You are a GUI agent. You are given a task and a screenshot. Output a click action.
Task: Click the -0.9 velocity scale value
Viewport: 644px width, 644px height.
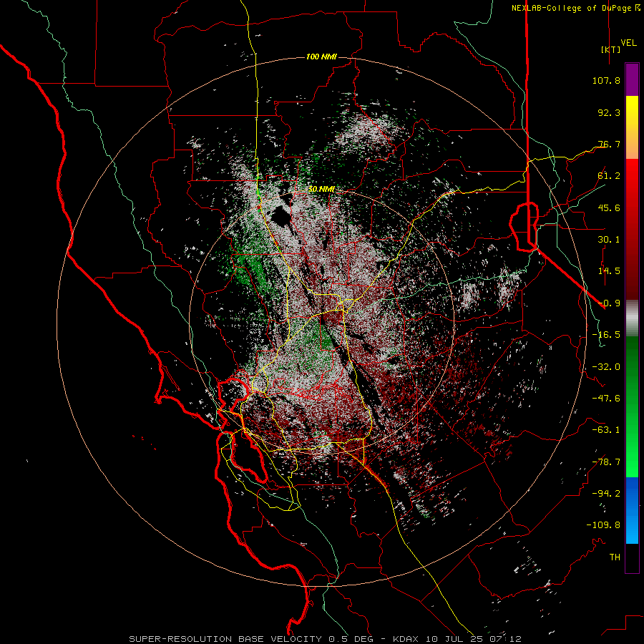(609, 303)
